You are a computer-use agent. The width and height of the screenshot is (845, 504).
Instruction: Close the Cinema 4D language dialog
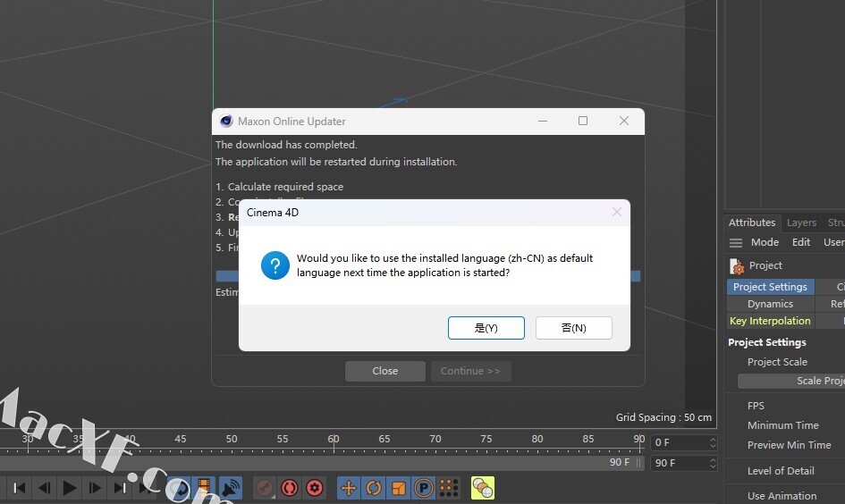click(x=617, y=212)
